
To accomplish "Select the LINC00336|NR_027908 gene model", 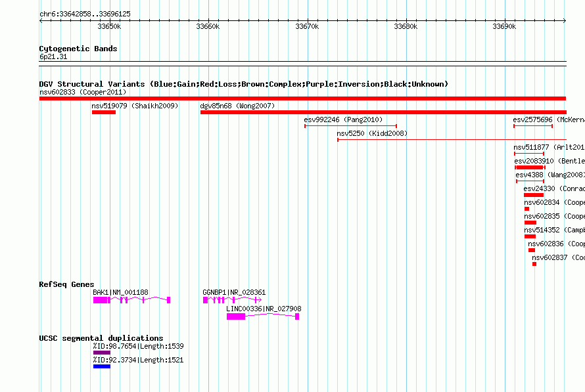I will [263, 316].
